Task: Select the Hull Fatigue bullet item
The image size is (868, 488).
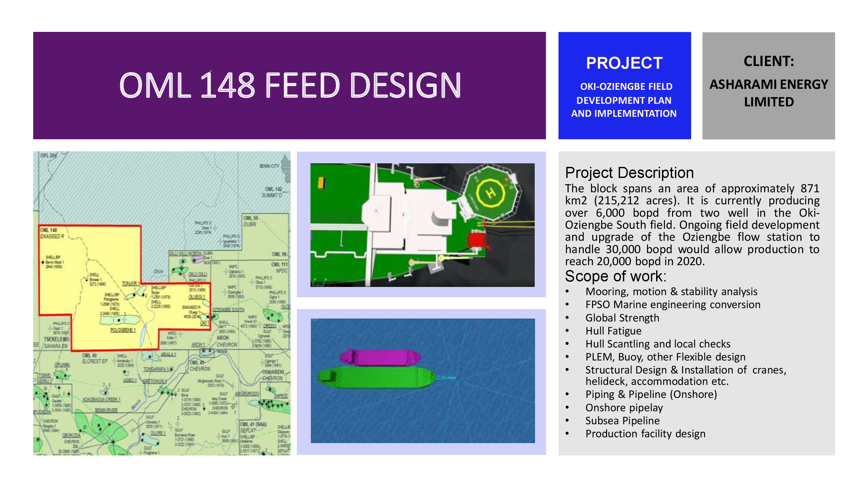Action: (x=613, y=331)
